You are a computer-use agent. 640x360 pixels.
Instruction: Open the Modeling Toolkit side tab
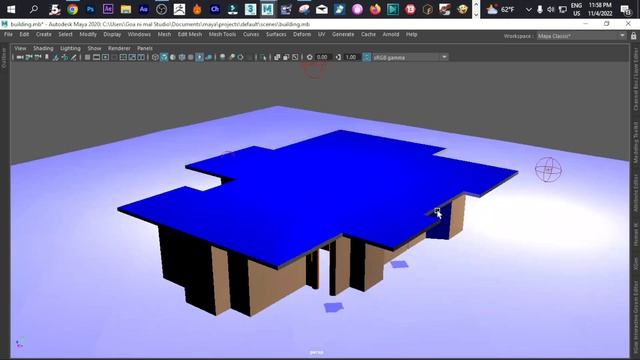click(636, 142)
